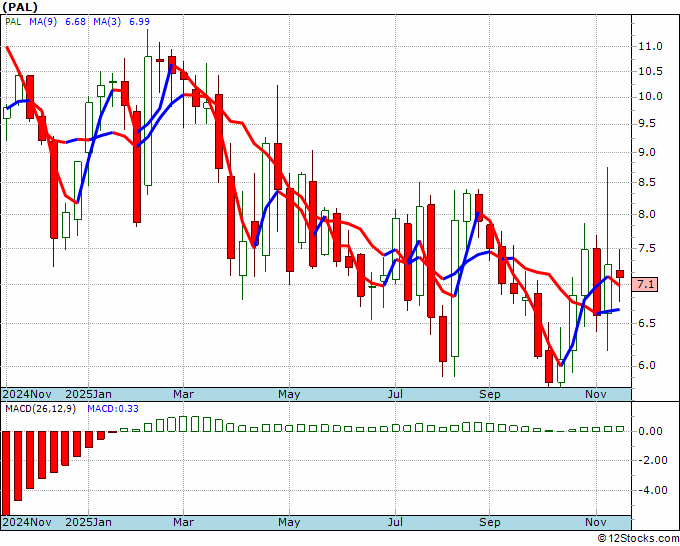
Task: Click Sep on the MACD date axis
Action: click(x=490, y=522)
